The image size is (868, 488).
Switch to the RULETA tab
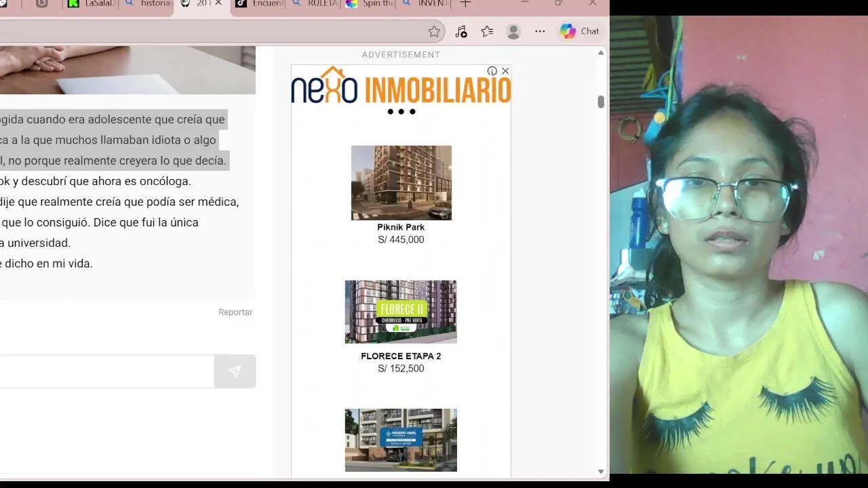point(315,4)
